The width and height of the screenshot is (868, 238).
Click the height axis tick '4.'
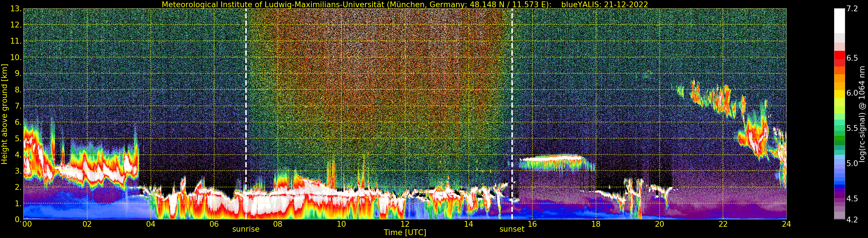[18, 155]
